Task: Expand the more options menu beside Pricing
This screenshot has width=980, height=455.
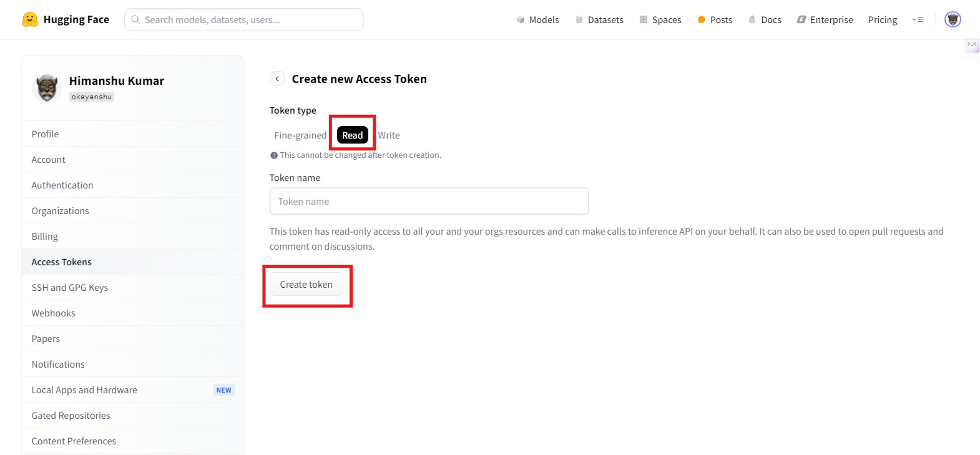Action: (918, 20)
